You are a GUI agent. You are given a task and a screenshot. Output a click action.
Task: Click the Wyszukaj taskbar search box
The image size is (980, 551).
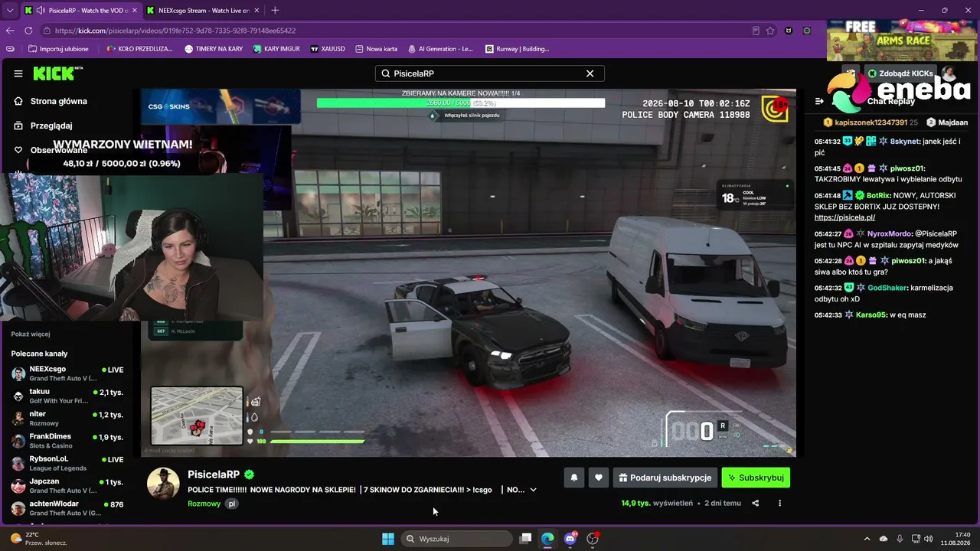tap(457, 539)
